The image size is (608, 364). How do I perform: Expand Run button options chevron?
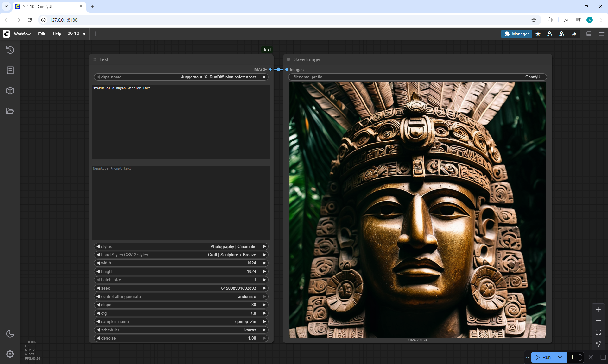click(x=560, y=357)
